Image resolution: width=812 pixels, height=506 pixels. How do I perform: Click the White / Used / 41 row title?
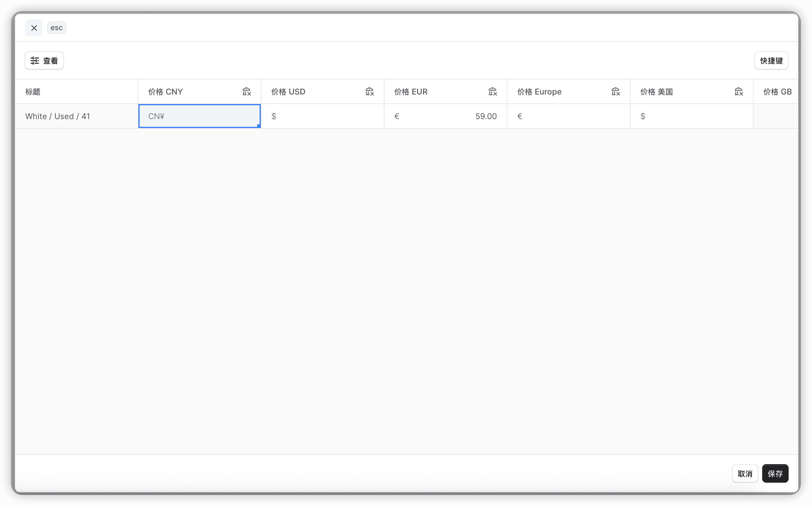(x=58, y=116)
